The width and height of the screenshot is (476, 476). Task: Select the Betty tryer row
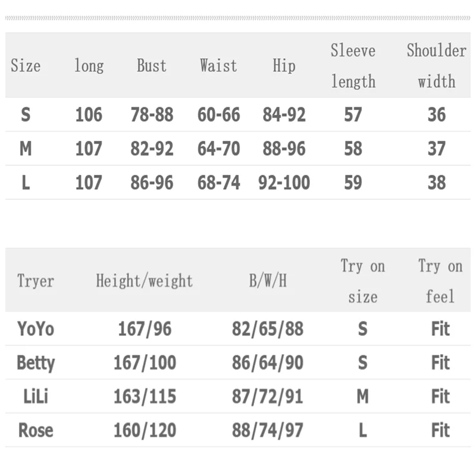pos(238,362)
